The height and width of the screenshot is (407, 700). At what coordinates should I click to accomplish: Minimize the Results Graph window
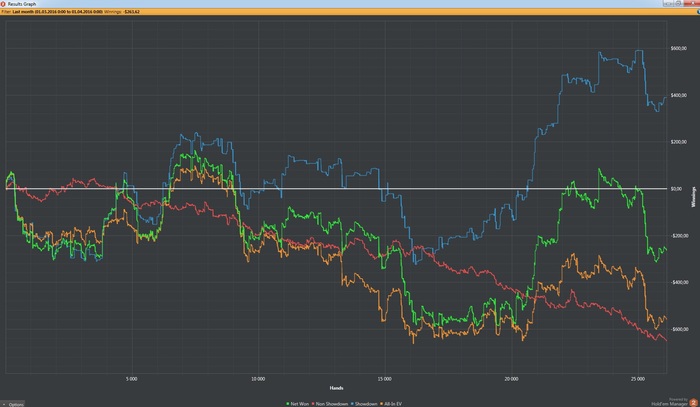click(668, 3)
